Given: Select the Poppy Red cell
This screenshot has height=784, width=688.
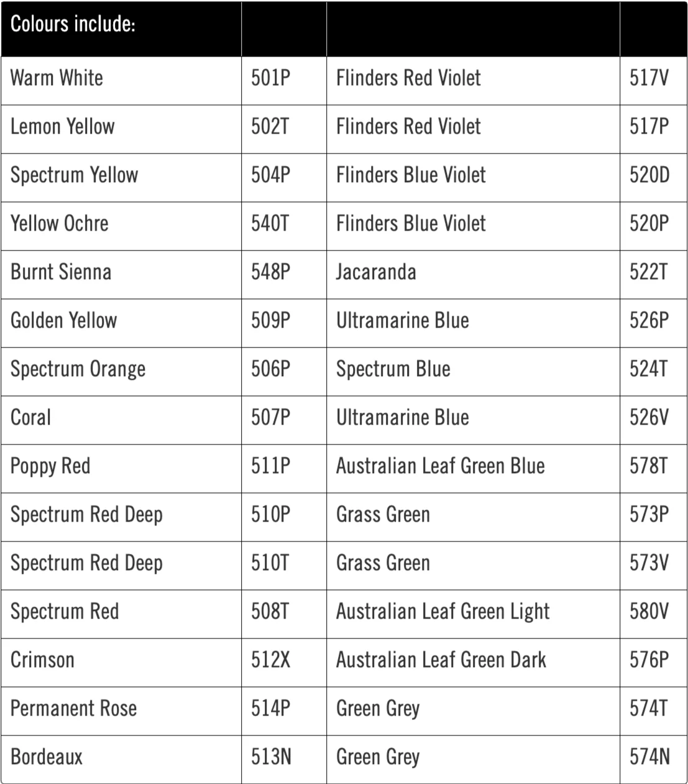Looking at the screenshot, I should pos(50,466).
